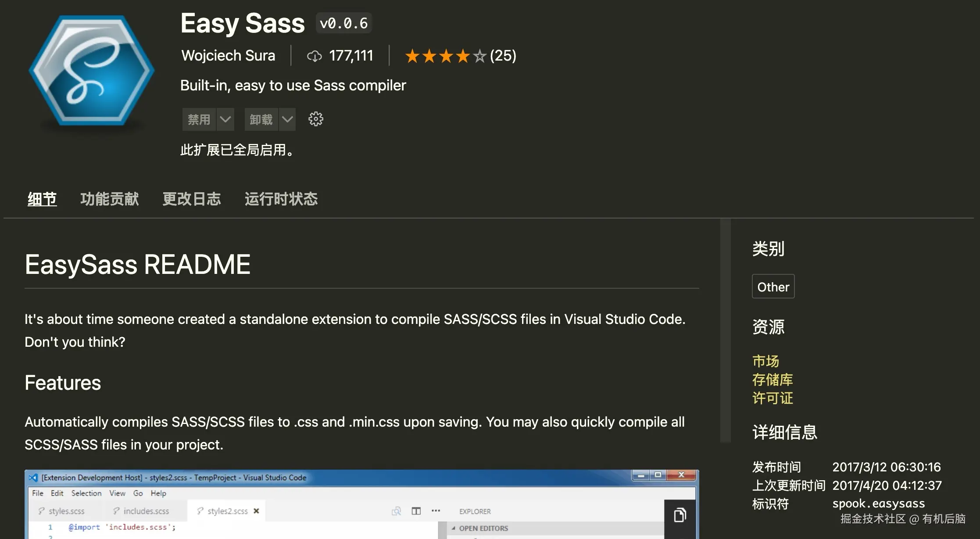
Task: Open the extension settings gear menu
Action: [315, 119]
